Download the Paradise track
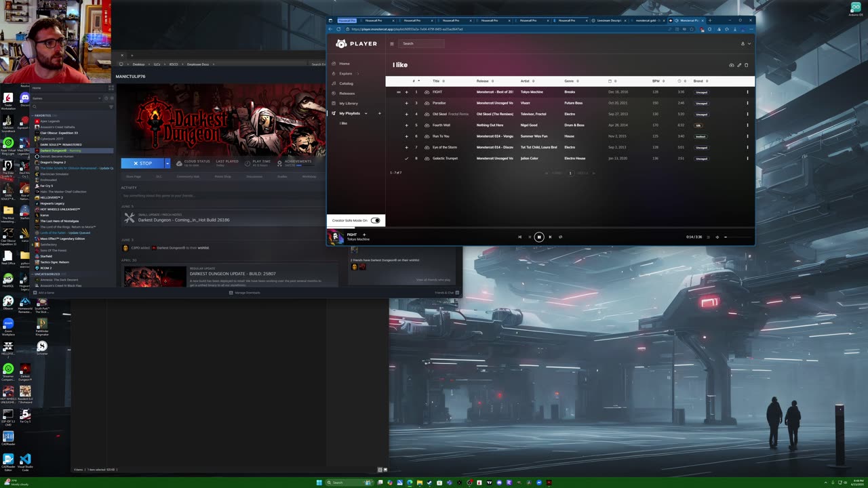 point(427,103)
